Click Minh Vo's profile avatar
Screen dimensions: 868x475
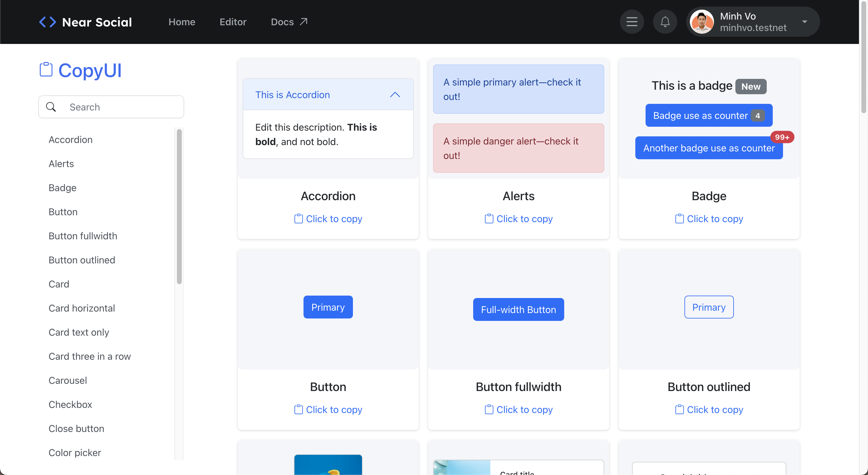coord(702,22)
